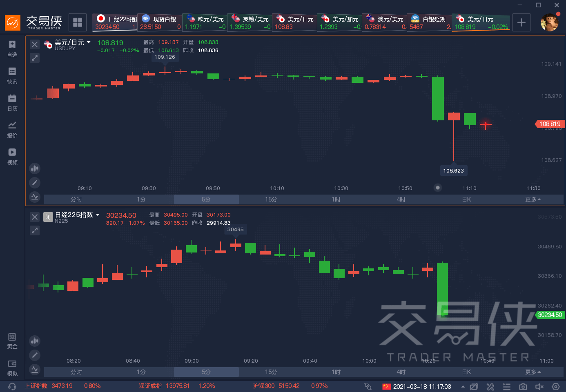
Task: Expand the N225 chart to fullscreen
Action: click(35, 230)
